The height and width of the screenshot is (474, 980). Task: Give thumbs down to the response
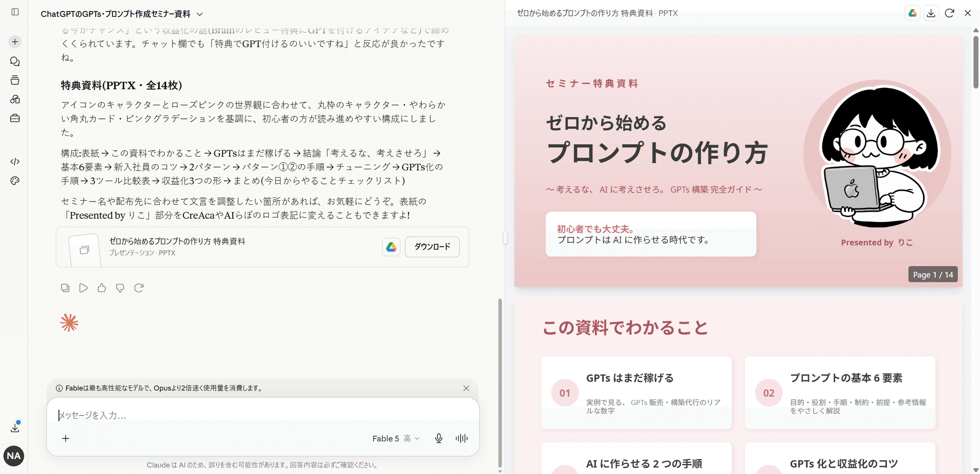tap(120, 288)
